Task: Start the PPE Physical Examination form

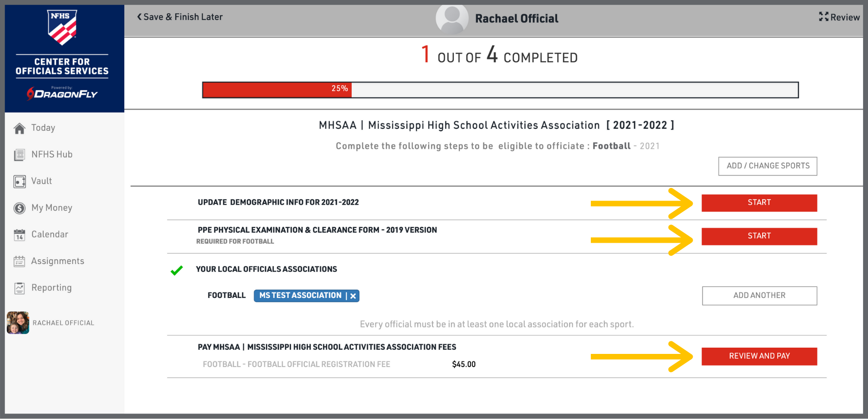Action: 759,236
